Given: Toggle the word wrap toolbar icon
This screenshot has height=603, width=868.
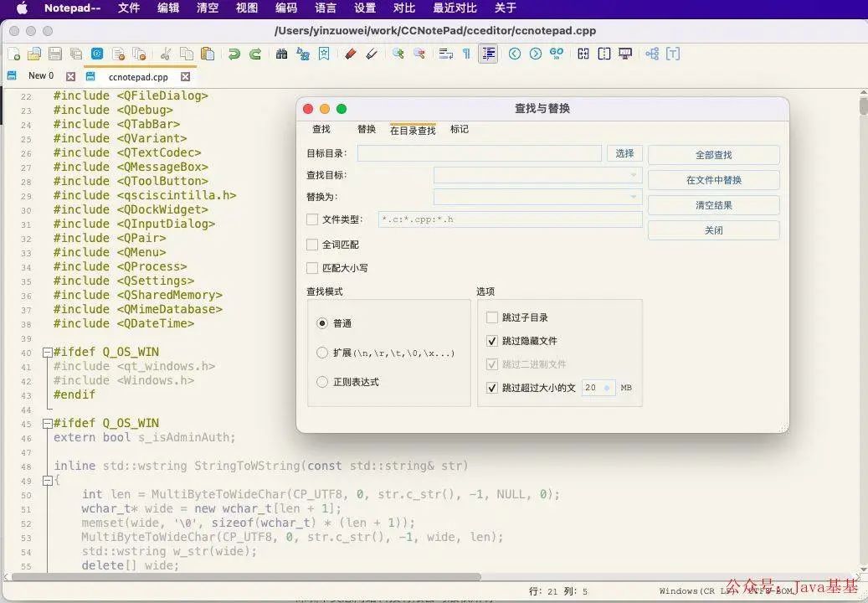Looking at the screenshot, I should (445, 54).
